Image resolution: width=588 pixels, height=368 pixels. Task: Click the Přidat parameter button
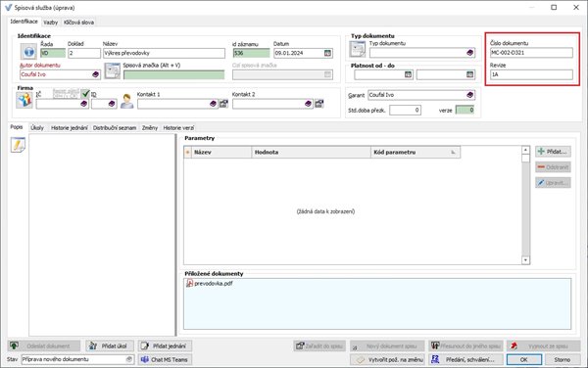(553, 152)
